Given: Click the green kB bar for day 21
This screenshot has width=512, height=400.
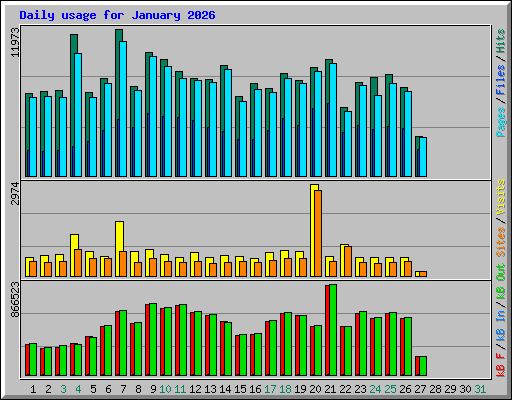Looking at the screenshot, I should tap(333, 330).
